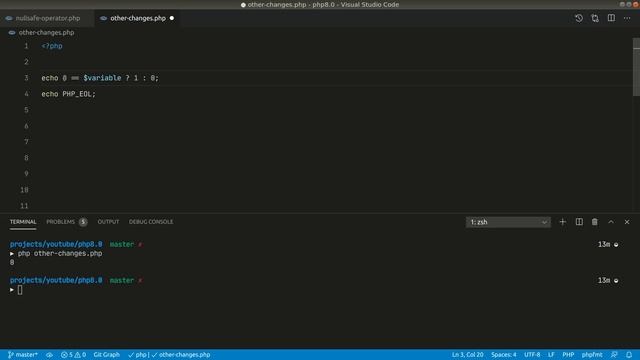Kill terminal with the trash icon
Image resolution: width=640 pixels, height=360 pixels.
pos(595,222)
